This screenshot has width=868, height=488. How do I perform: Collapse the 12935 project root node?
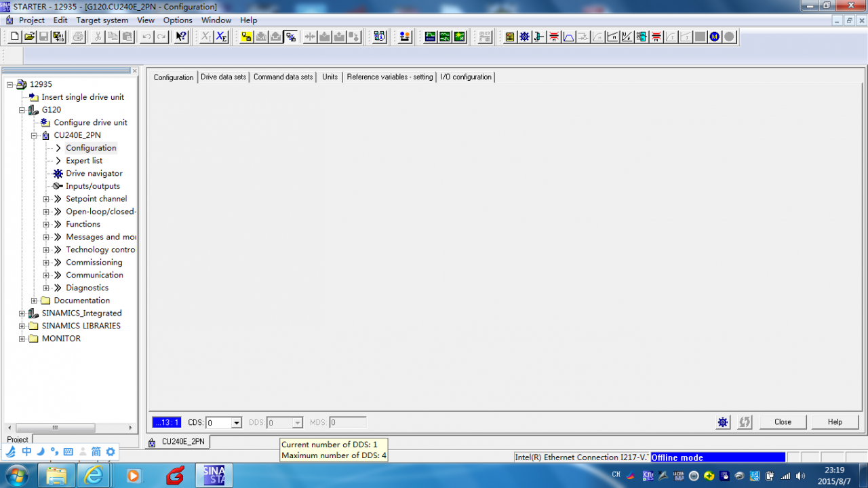click(x=10, y=84)
